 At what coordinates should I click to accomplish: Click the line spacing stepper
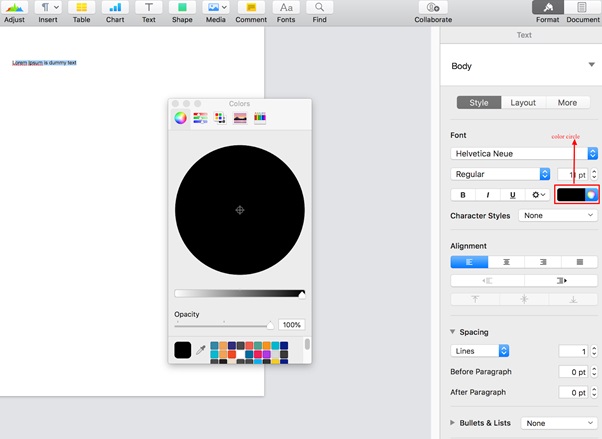pyautogui.click(x=594, y=351)
